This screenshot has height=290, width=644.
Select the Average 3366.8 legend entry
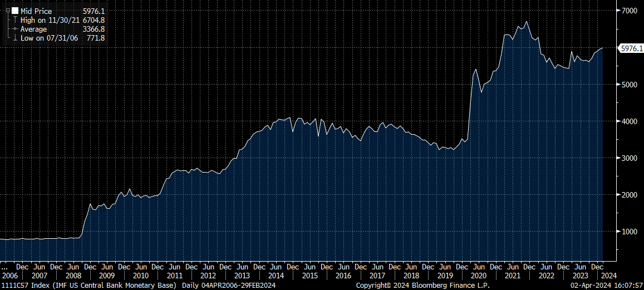click(62, 29)
